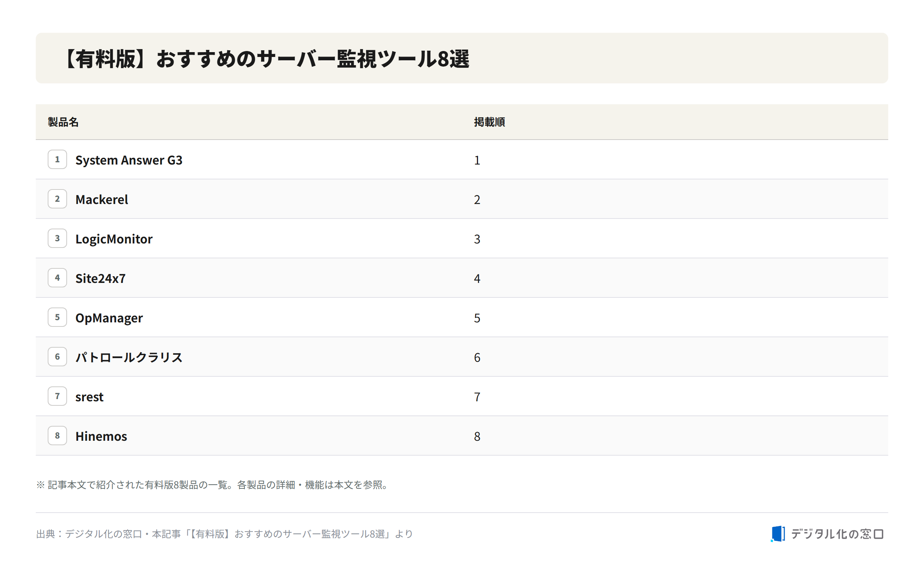Click the rank 2 badge beside Mackerel

pos(57,199)
